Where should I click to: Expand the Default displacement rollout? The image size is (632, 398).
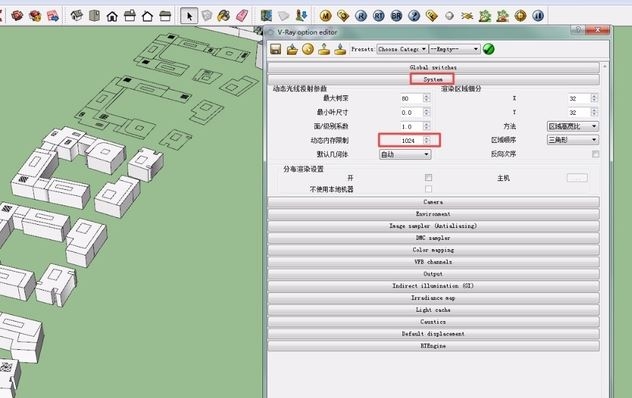[433, 334]
